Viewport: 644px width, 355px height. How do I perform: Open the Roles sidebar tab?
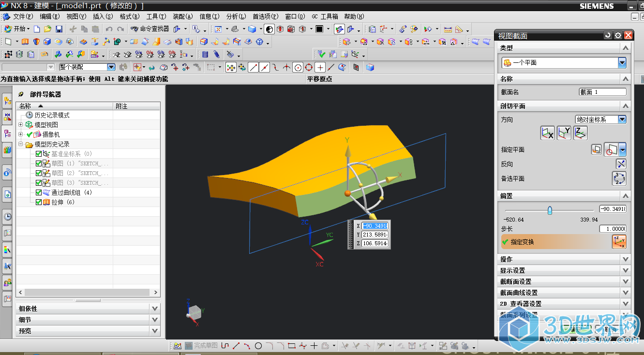[7, 282]
